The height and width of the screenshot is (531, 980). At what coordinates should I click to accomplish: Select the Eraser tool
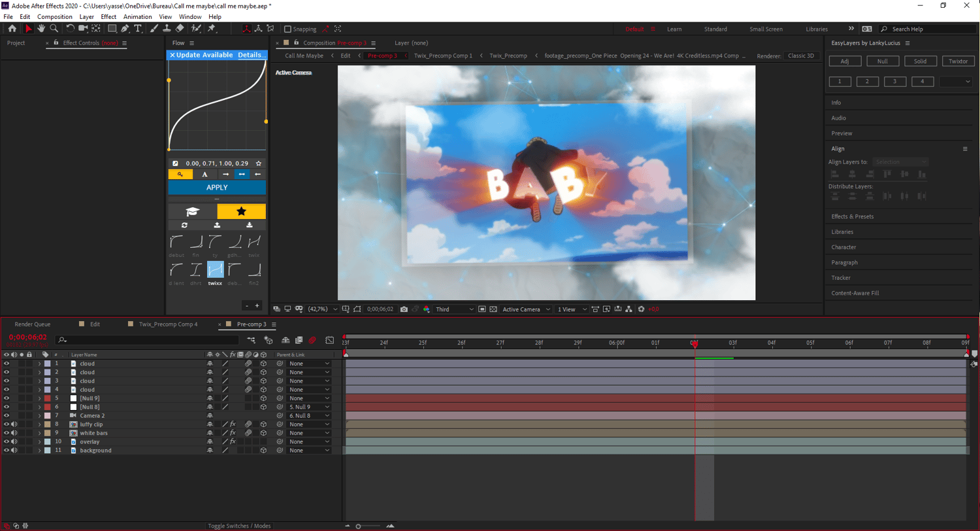click(x=180, y=29)
